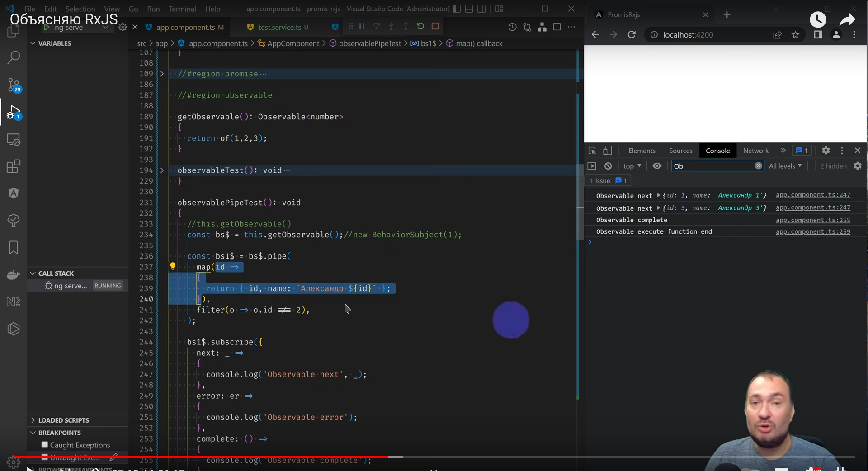Open the Extensions view icon
868x471 pixels.
[x=14, y=166]
